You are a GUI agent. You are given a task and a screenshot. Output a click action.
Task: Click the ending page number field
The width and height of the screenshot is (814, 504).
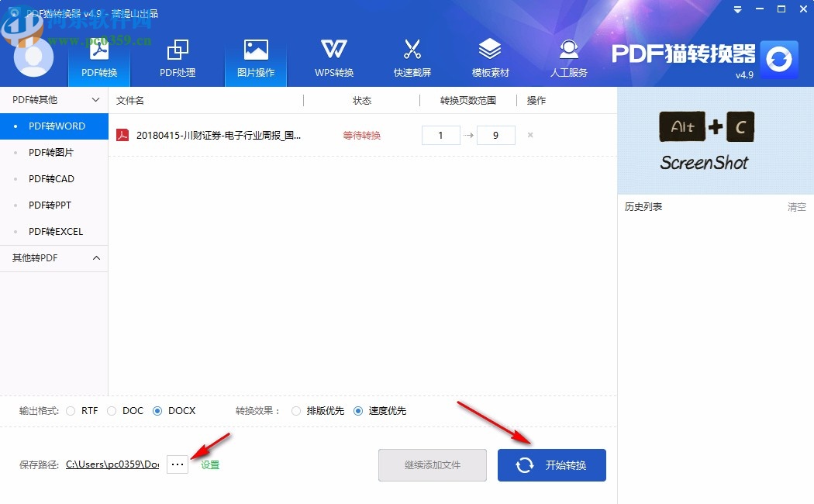tap(495, 134)
